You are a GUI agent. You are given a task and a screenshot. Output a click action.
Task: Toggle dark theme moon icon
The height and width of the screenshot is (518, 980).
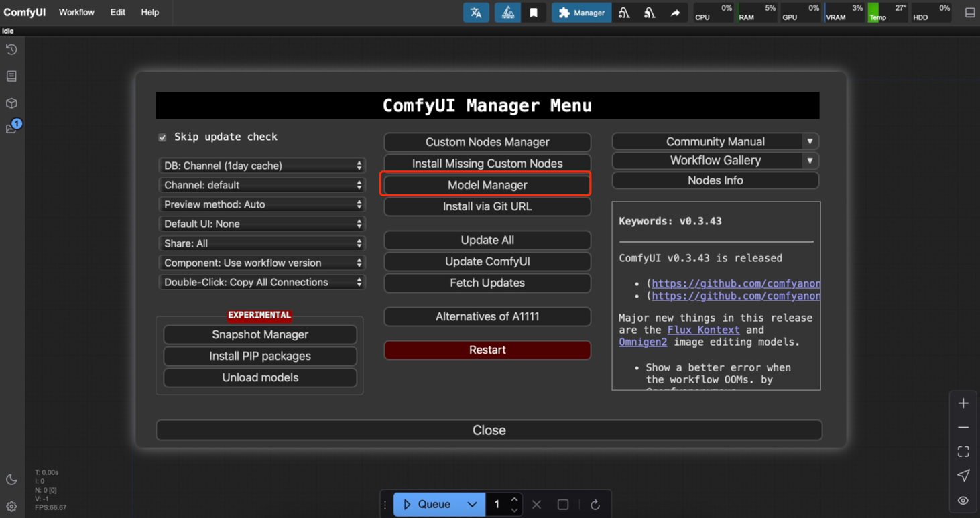(x=11, y=480)
